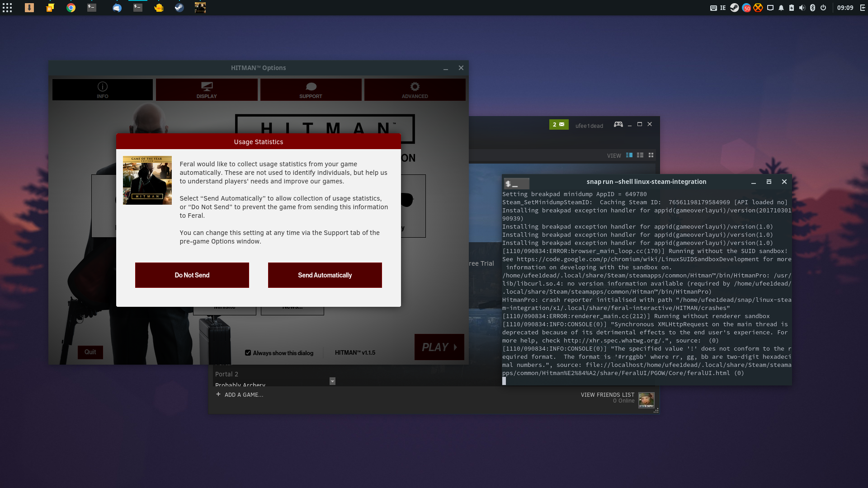Open the SUPPORT tab

coord(311,89)
